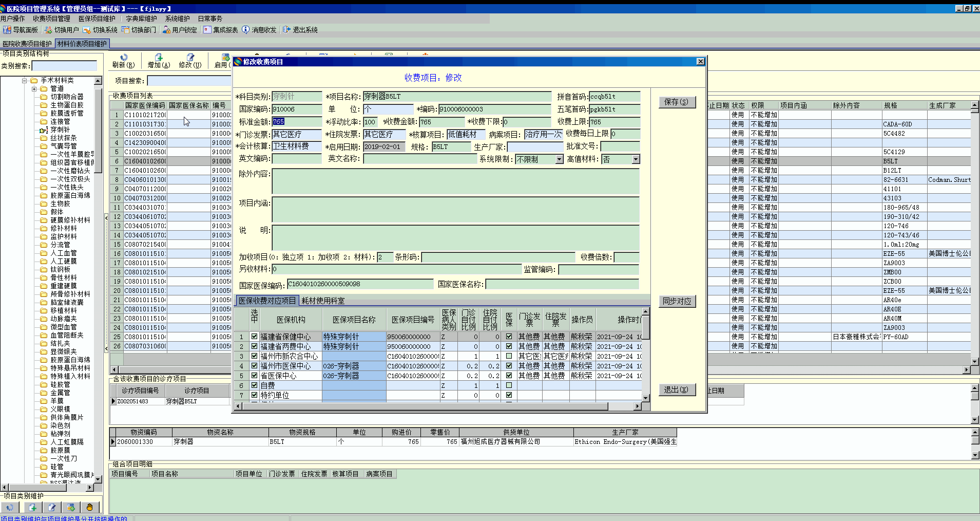Screen dimensions: 980x521
Task: Open the 系统维护 menu
Action: coord(178,18)
